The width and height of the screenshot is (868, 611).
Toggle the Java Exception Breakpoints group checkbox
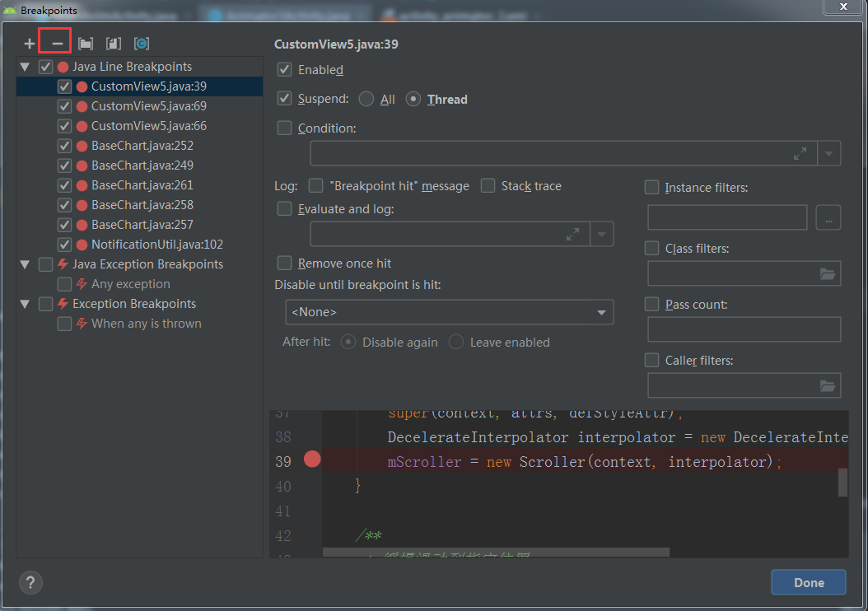(45, 264)
